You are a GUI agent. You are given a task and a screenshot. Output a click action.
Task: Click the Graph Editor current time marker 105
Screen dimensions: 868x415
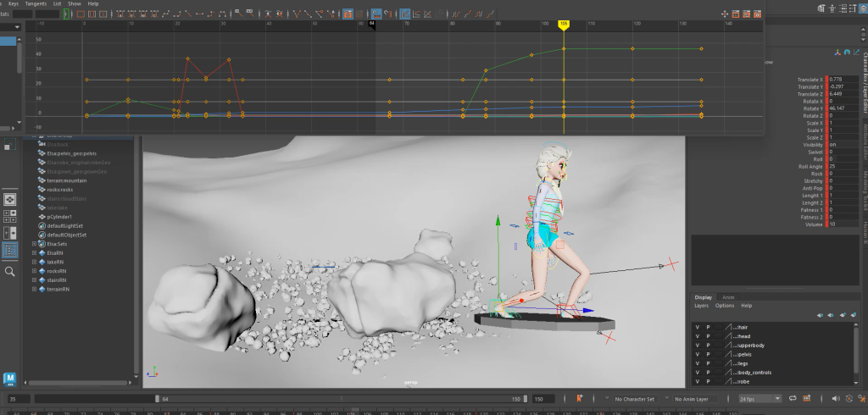point(564,25)
